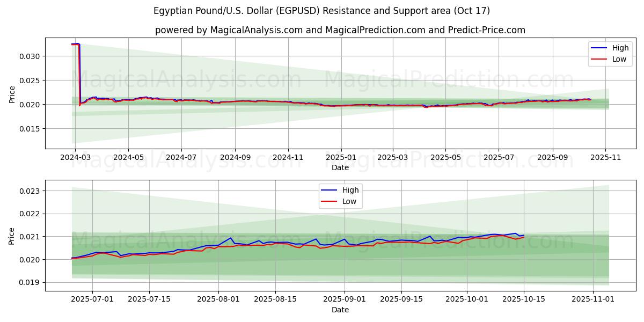Click blue High line sample in top legend
This screenshot has width=644, height=322.
599,48
